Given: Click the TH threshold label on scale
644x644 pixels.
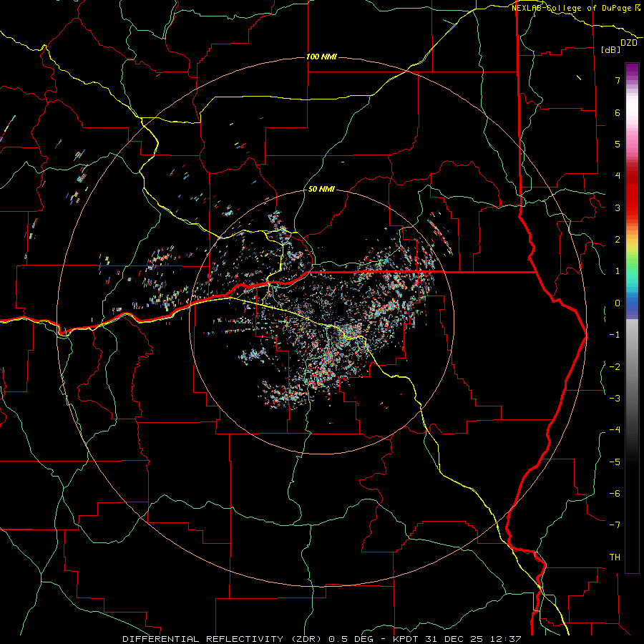Looking at the screenshot, I should (x=615, y=557).
